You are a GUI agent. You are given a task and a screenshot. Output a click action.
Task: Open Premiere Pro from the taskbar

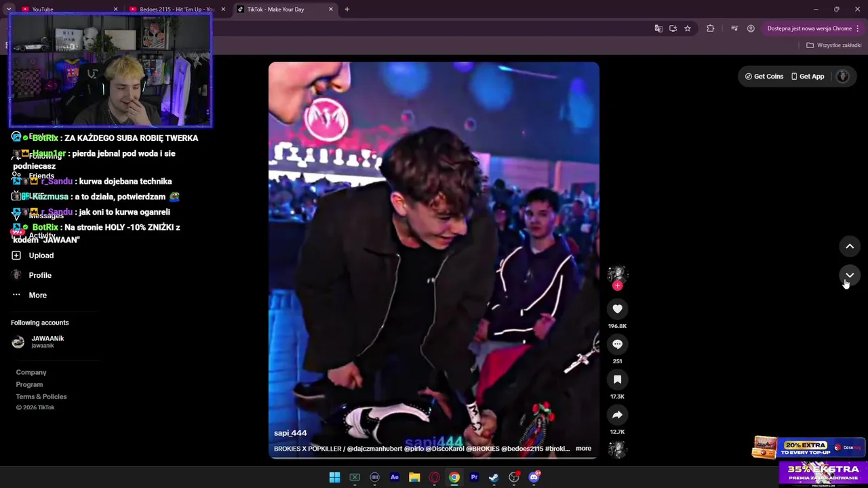point(474,477)
